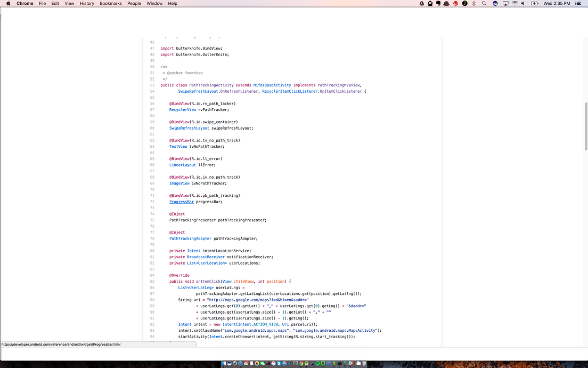Activate Siri from the menu bar
588x368 pixels.
click(x=495, y=3)
